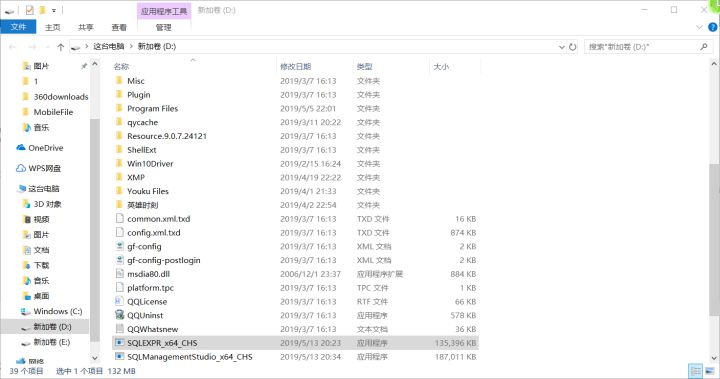
Task: Open the ribbon help question mark
Action: [x=713, y=27]
